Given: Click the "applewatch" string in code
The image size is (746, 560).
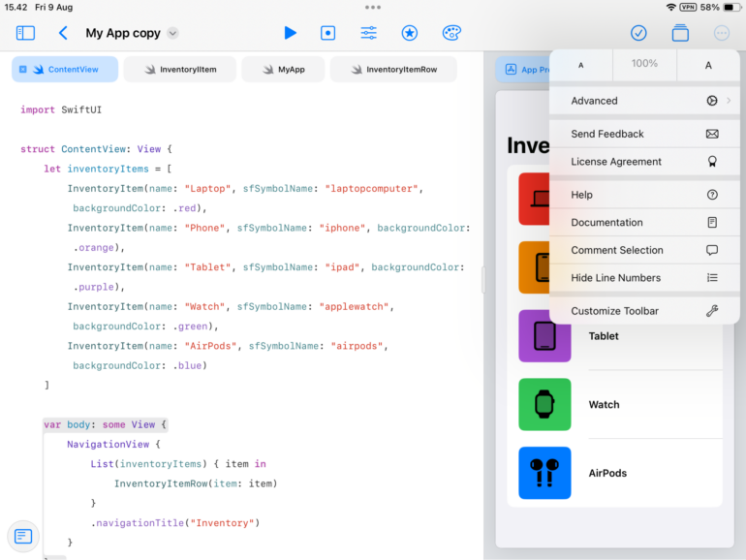Looking at the screenshot, I should coord(354,306).
